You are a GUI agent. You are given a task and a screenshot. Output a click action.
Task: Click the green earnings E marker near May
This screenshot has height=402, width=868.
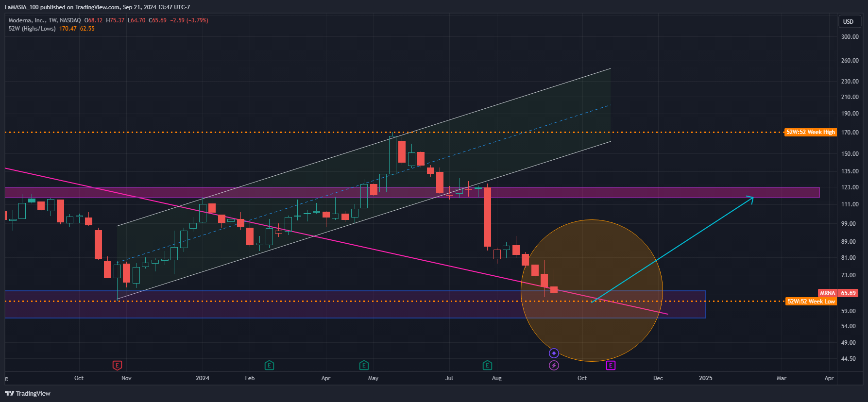[364, 365]
